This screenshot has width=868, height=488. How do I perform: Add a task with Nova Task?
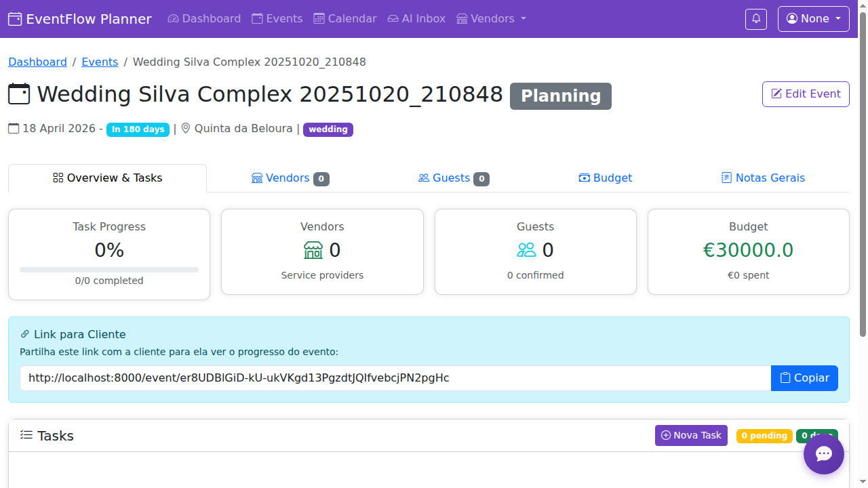pyautogui.click(x=691, y=435)
